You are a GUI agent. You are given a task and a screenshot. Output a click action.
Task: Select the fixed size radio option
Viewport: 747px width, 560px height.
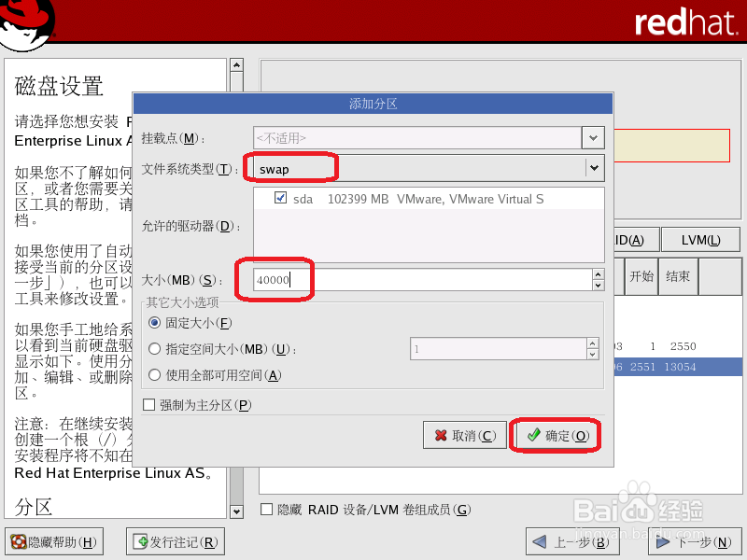pyautogui.click(x=154, y=323)
